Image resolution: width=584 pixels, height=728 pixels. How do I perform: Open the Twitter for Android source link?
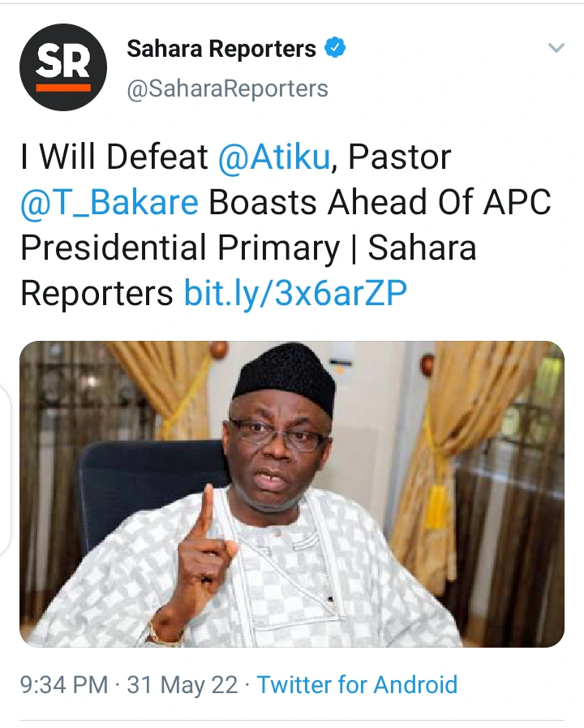tap(357, 684)
